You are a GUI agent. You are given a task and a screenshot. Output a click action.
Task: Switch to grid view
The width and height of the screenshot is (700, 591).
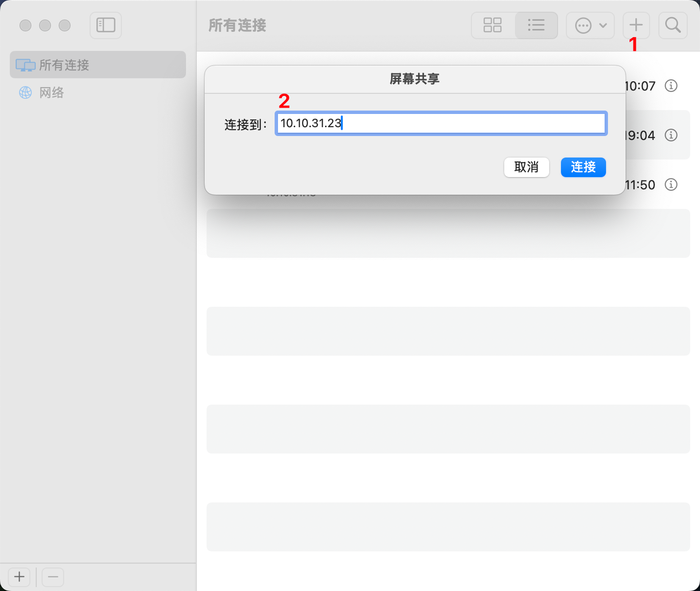click(492, 25)
